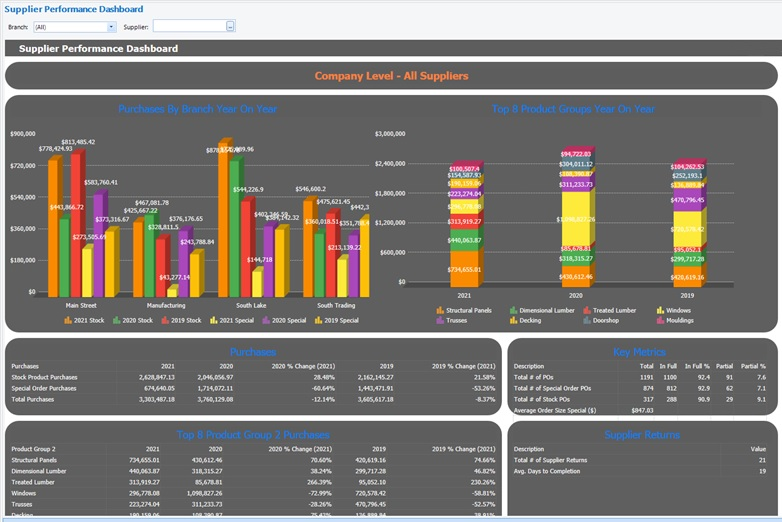Click the 2021 Stock legend icon

(68, 320)
